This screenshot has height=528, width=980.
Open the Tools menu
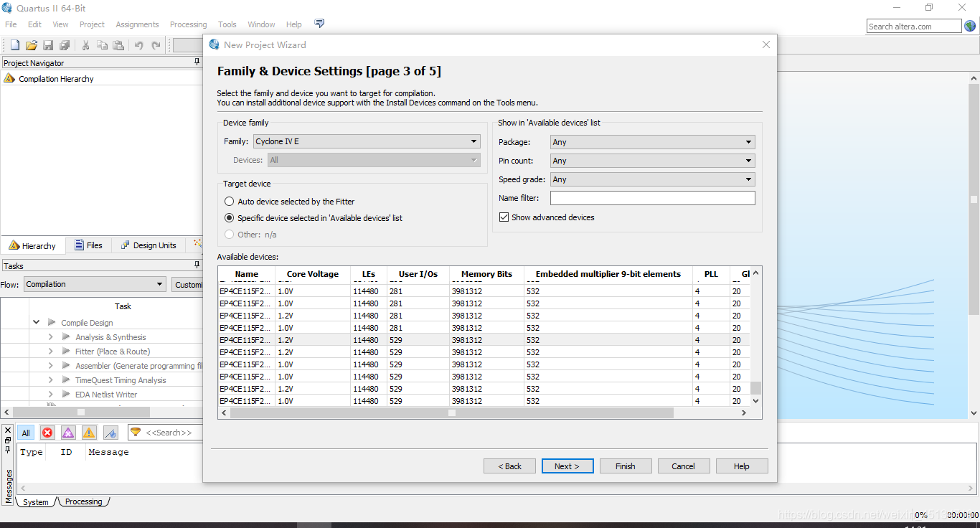227,24
